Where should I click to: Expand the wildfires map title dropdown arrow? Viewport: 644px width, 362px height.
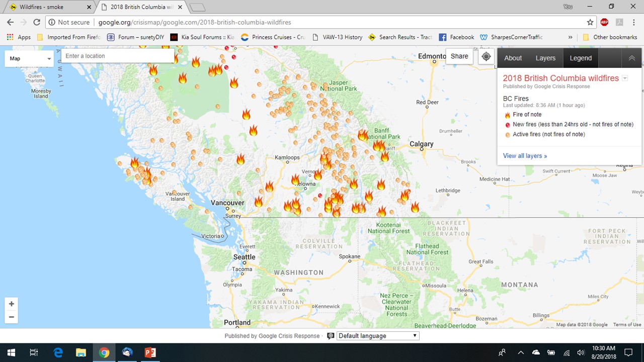pos(625,78)
